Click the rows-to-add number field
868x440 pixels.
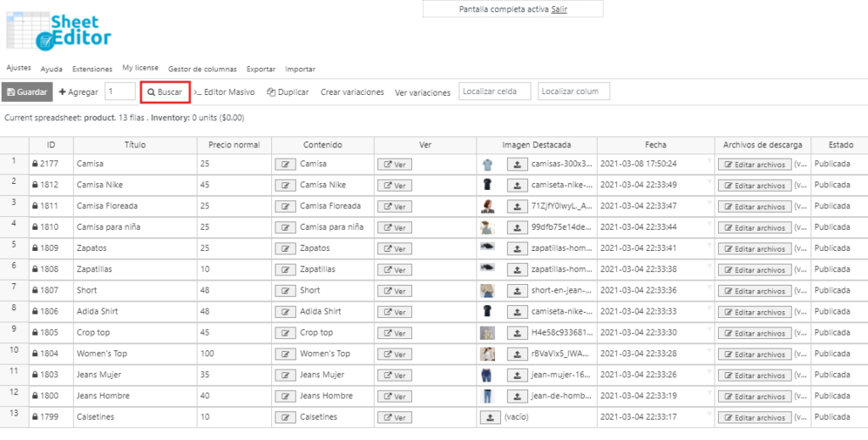point(120,92)
